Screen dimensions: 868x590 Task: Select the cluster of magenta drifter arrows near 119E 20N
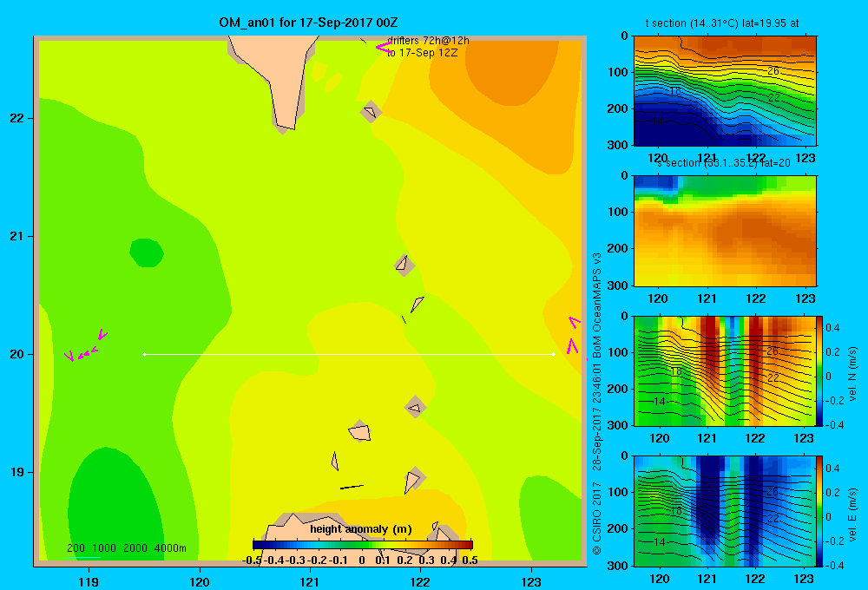pos(85,347)
